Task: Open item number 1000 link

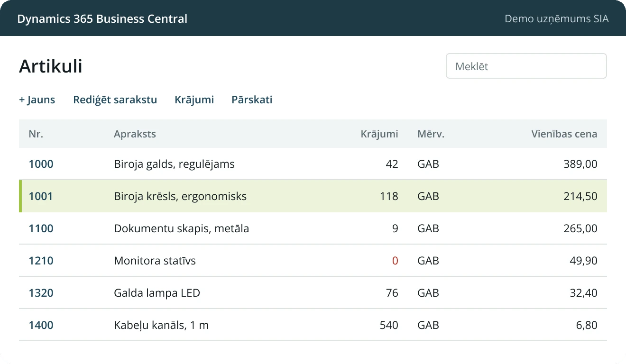Action: pyautogui.click(x=41, y=164)
